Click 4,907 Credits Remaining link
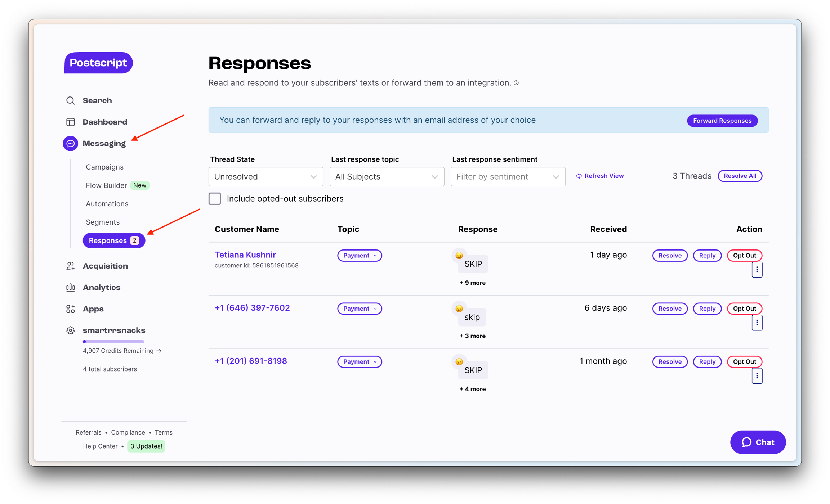The width and height of the screenshot is (830, 504). point(122,351)
